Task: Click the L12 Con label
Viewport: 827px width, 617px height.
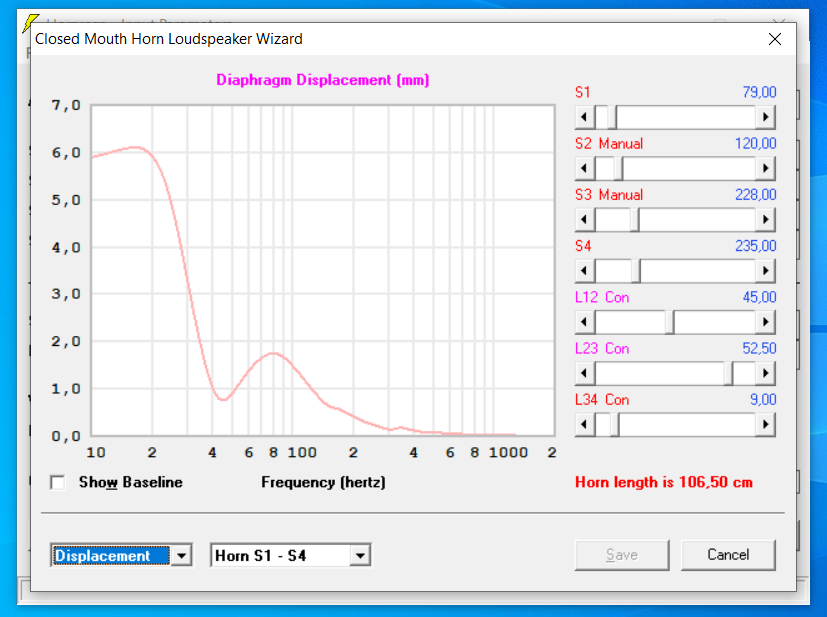Action: point(602,297)
